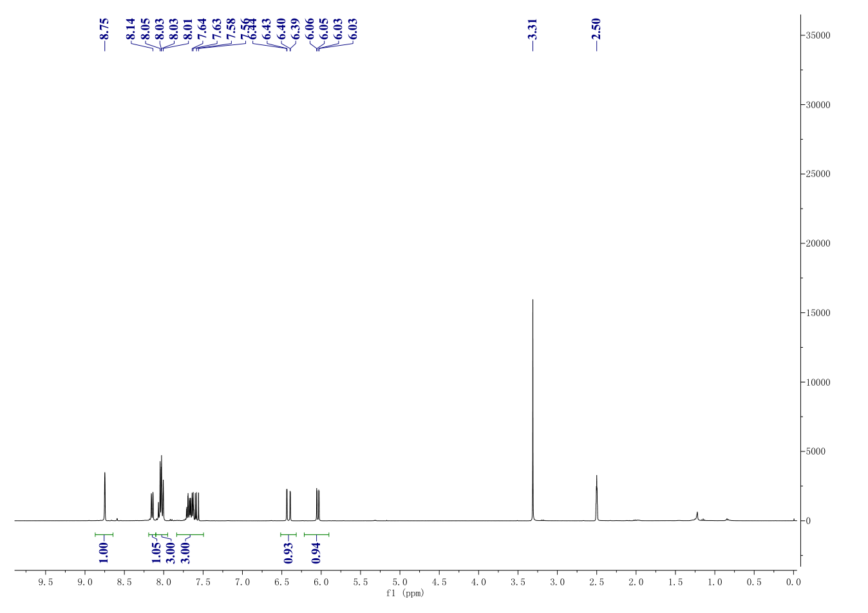
Task: Click the 10000 intensity axis label
Action: (818, 382)
